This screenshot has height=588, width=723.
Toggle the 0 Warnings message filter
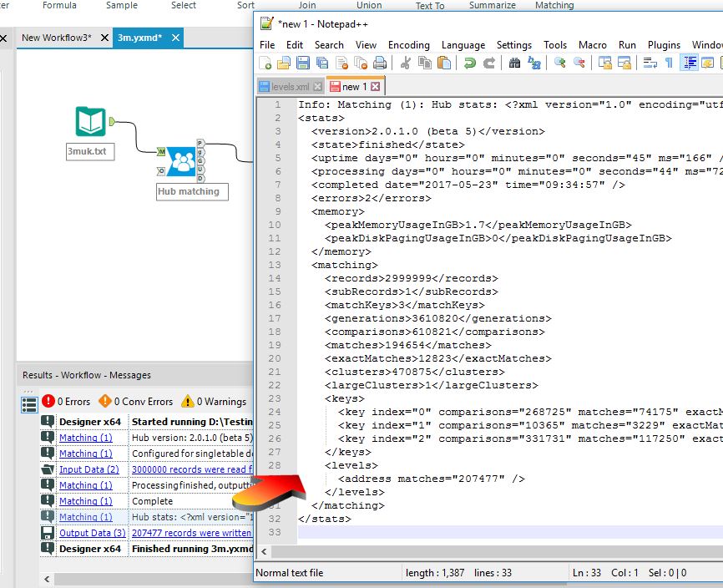[x=214, y=401]
